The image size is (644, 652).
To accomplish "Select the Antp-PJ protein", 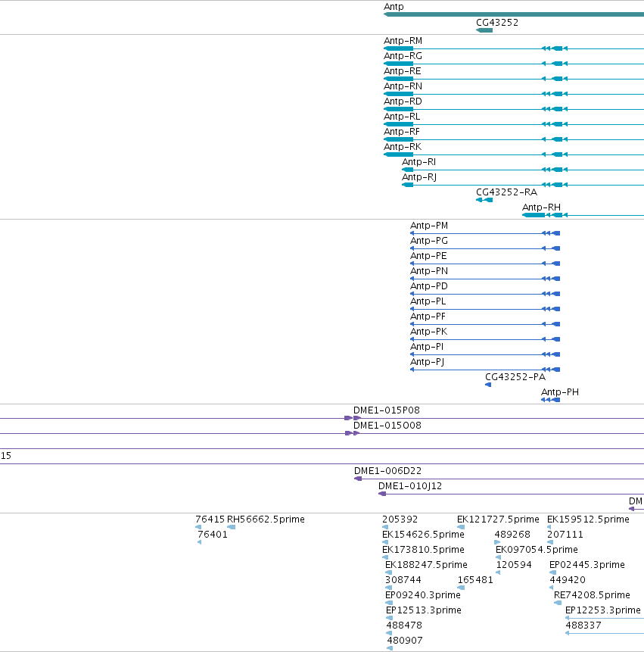I will [x=427, y=362].
